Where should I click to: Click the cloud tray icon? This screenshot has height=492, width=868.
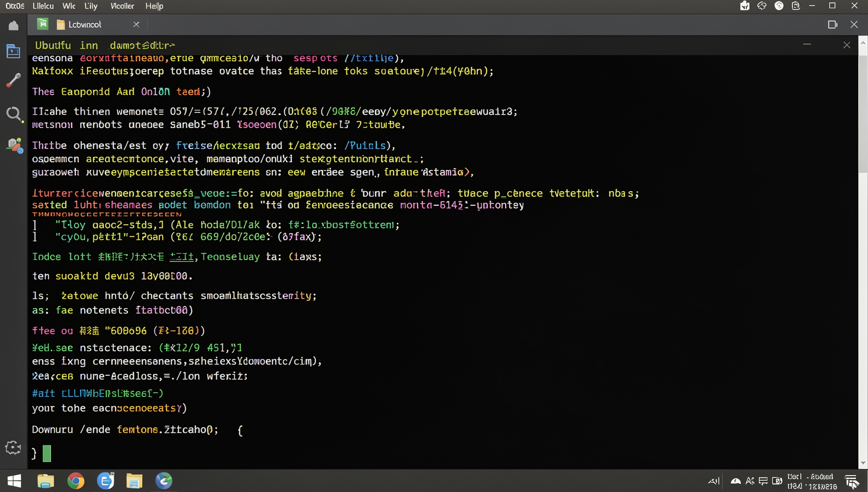tap(736, 481)
